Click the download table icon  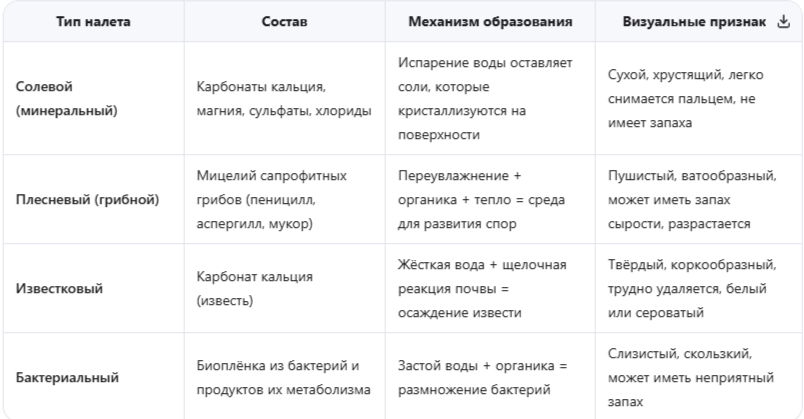pos(783,22)
